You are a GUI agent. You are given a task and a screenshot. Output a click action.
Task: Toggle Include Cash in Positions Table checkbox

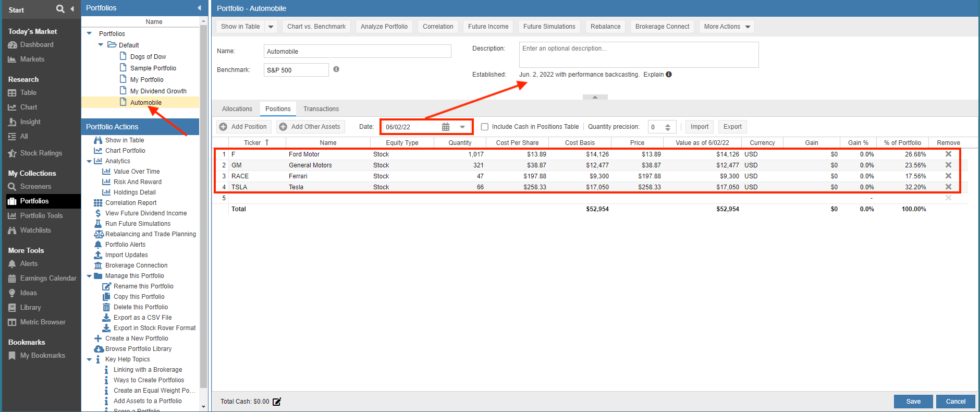485,127
